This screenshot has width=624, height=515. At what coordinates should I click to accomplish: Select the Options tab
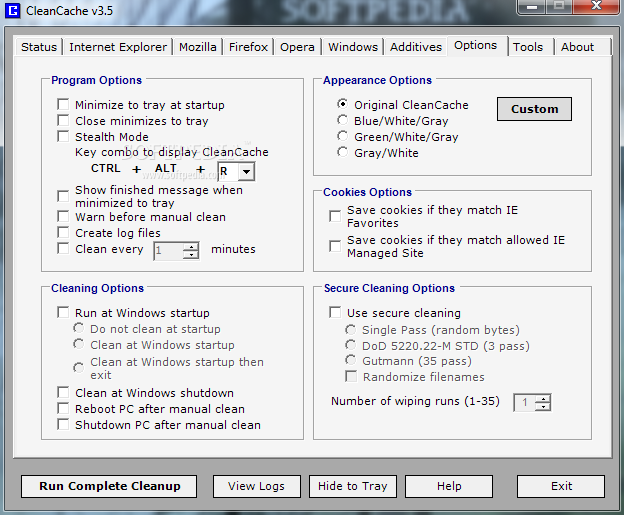point(476,45)
